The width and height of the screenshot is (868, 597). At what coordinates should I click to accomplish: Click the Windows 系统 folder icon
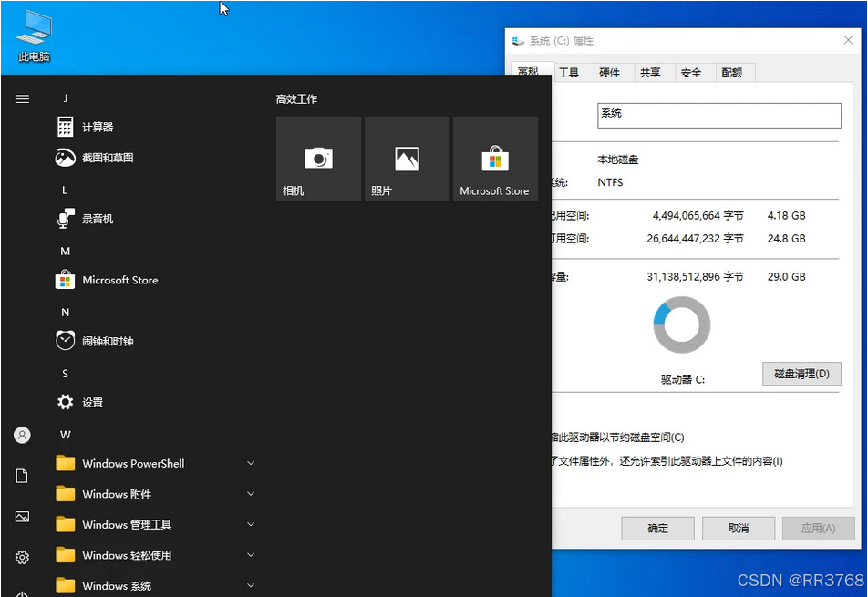point(66,585)
